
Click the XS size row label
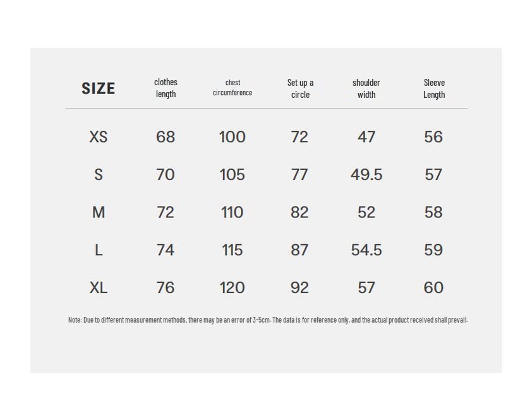click(x=99, y=137)
